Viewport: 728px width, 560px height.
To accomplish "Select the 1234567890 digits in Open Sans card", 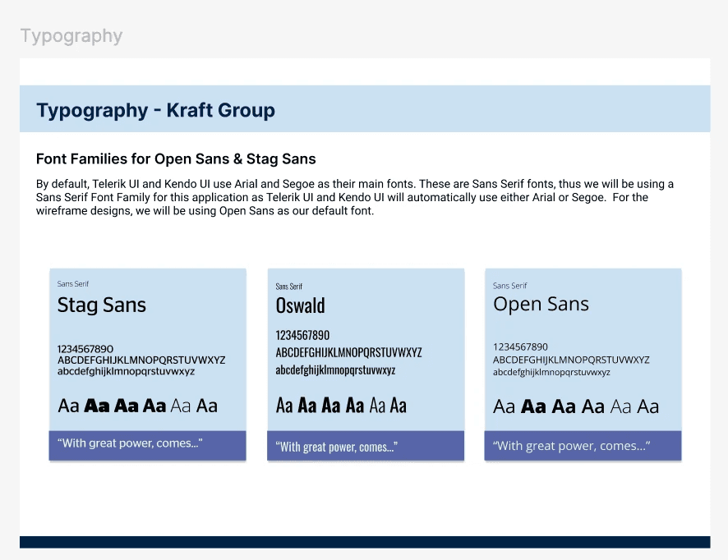I will point(520,347).
